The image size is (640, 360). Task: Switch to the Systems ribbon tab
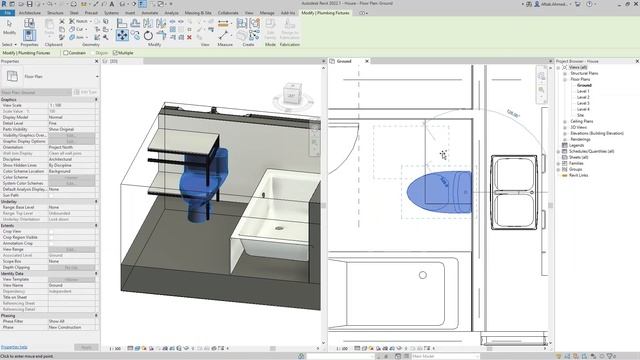click(x=111, y=13)
